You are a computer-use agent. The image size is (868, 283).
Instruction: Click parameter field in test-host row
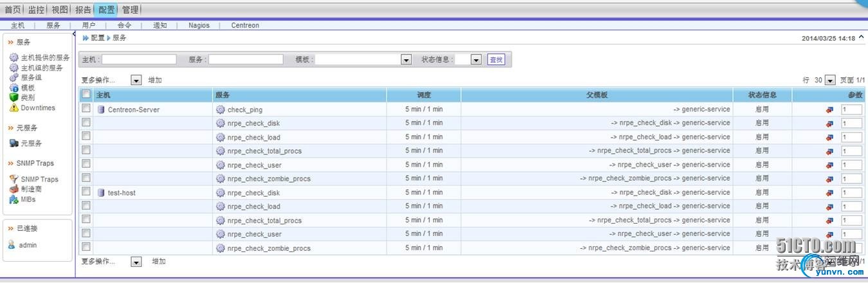pos(852,193)
